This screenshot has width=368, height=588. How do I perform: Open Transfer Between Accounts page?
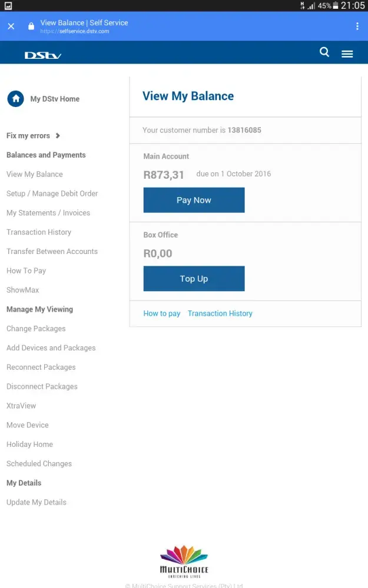pos(52,251)
